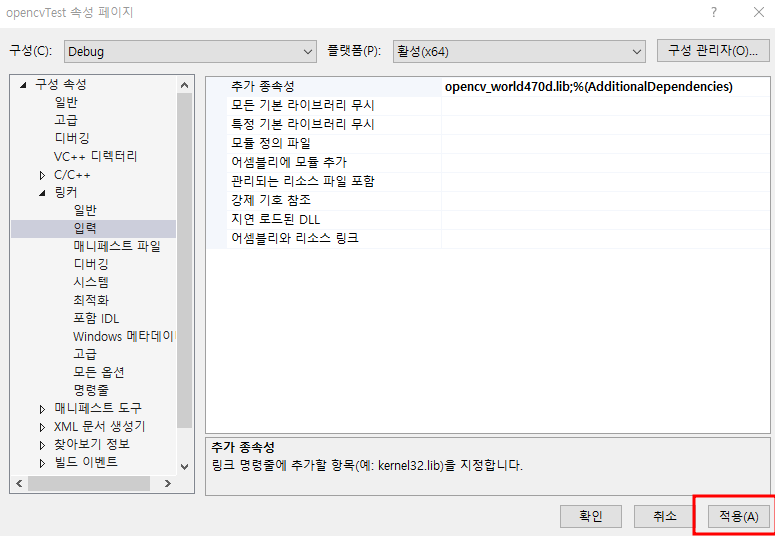Click the tree horizontal scroll left arrow
Screen dimensions: 775x536
(19, 484)
